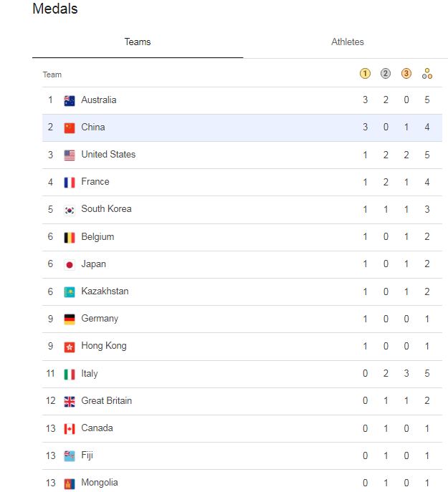Click the silver medal column icon
Viewport: 448px width, 492px height.
coord(386,74)
